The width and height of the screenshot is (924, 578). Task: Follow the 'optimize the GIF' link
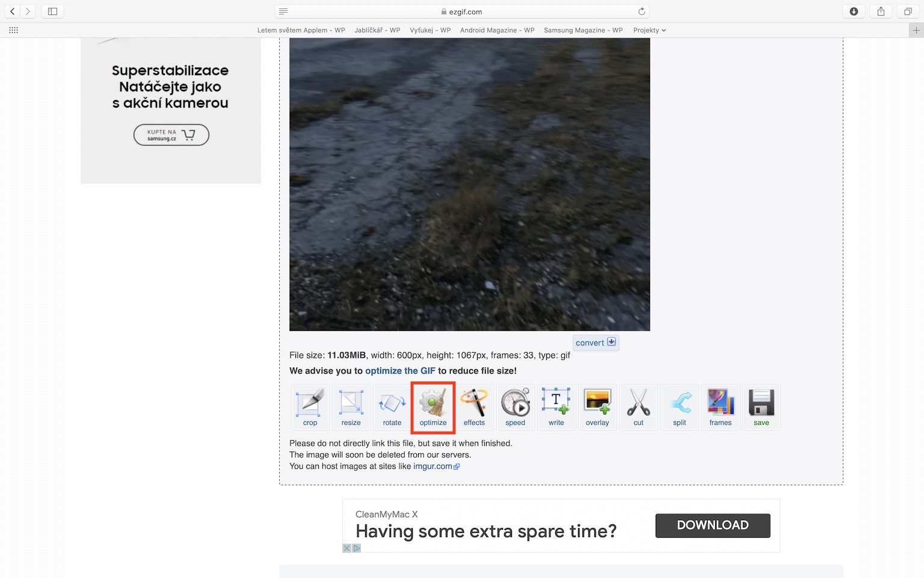tap(400, 371)
